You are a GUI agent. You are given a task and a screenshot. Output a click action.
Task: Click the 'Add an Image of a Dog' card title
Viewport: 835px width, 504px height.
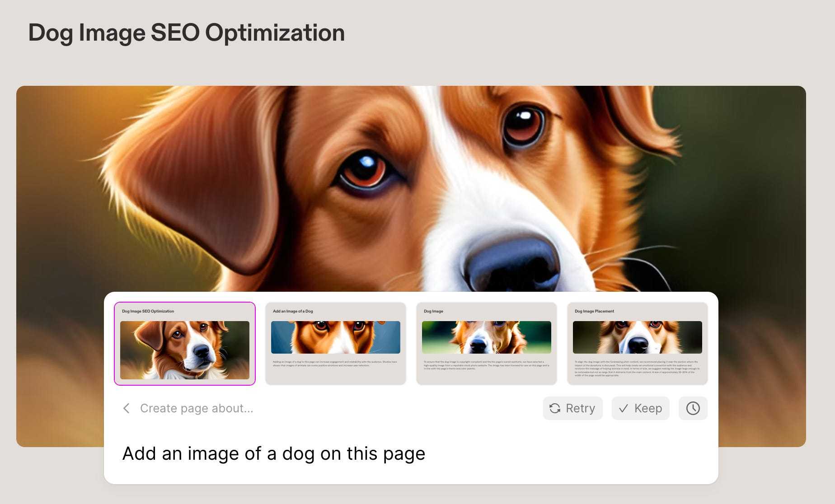(x=293, y=311)
